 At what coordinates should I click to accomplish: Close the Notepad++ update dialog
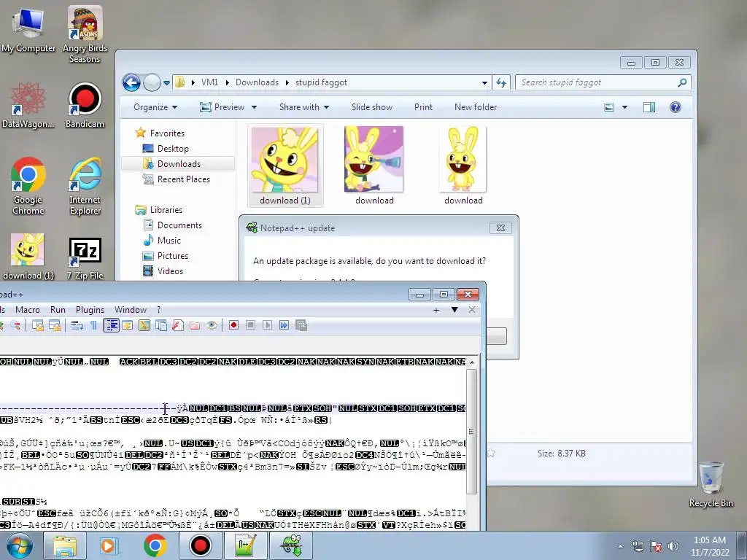click(500, 228)
